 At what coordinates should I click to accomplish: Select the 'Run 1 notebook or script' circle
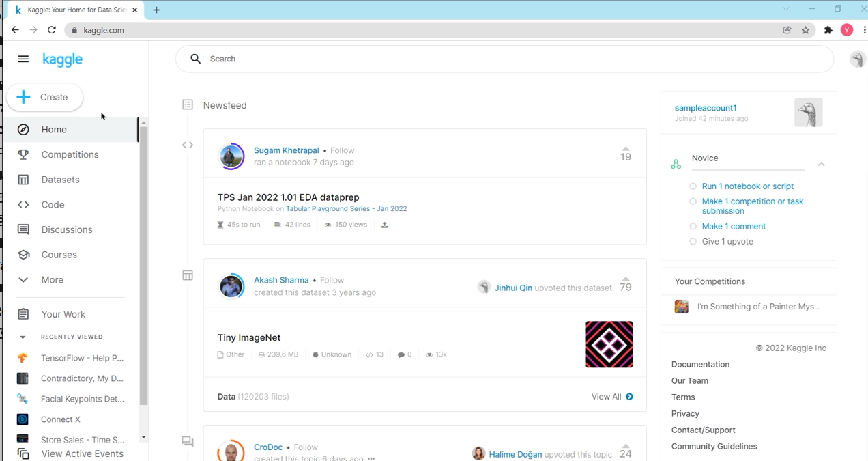pos(693,186)
